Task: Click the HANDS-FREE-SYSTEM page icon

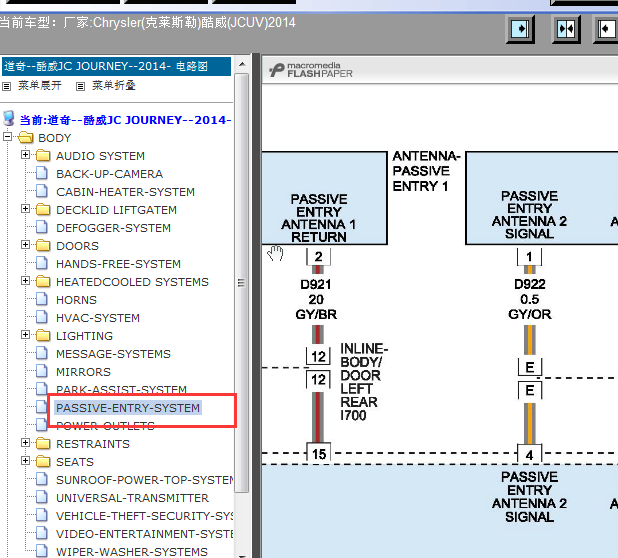Action: pos(42,263)
